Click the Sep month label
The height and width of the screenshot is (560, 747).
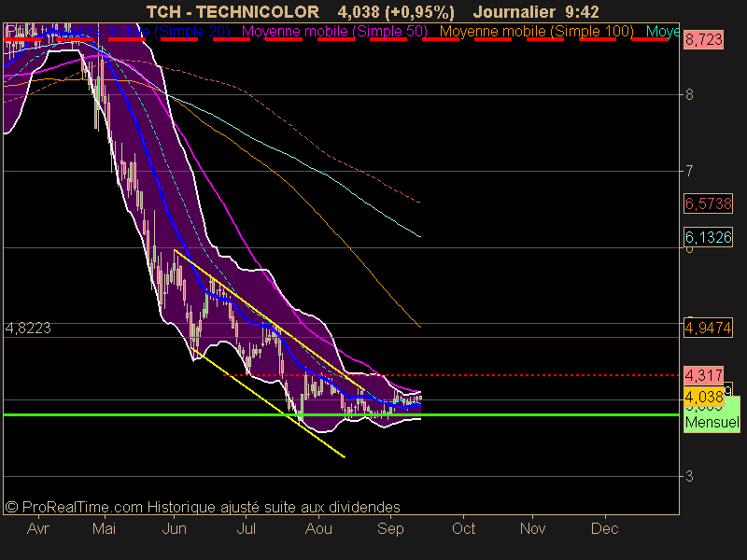390,528
